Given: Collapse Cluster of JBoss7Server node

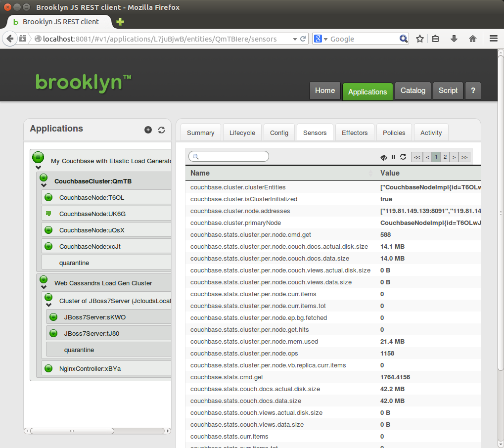Looking at the screenshot, I should (x=48, y=305).
